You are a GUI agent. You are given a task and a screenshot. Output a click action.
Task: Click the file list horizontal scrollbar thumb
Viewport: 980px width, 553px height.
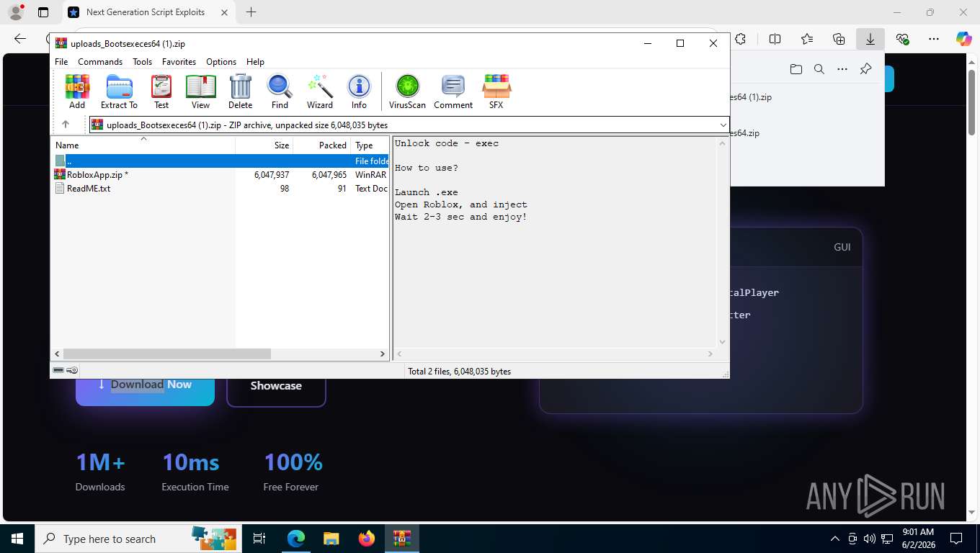[166, 354]
